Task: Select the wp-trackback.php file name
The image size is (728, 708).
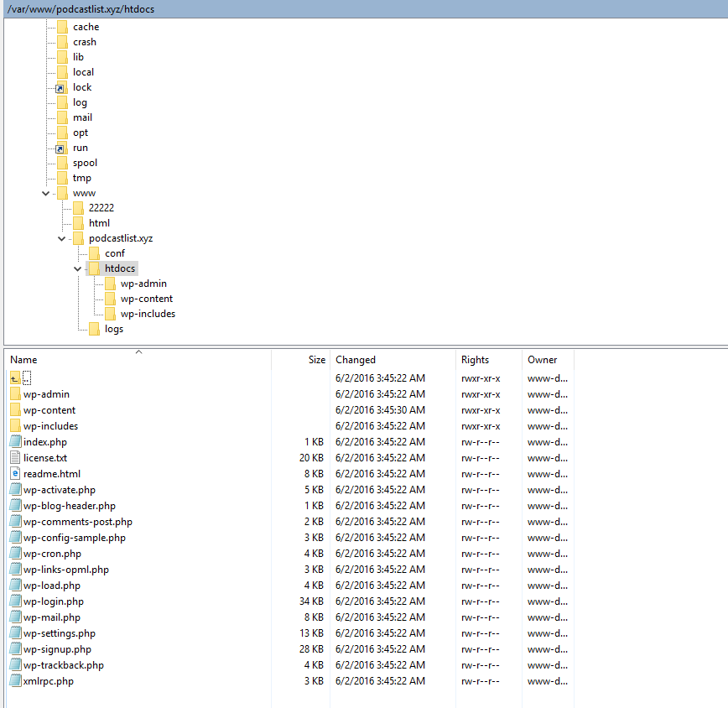Action: 64,665
